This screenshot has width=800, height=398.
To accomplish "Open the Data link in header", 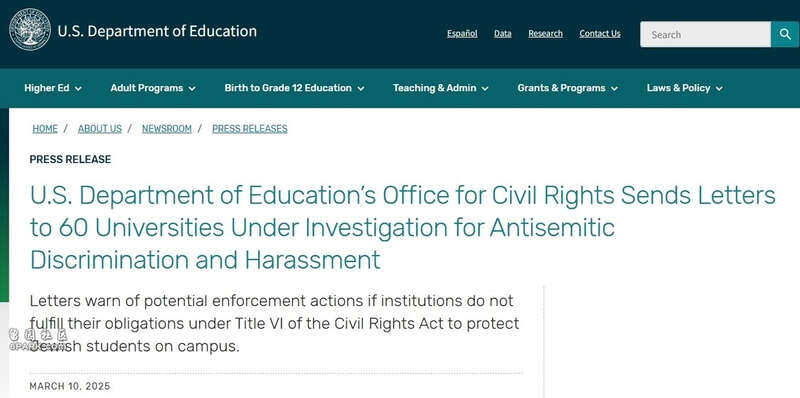I will tap(503, 34).
